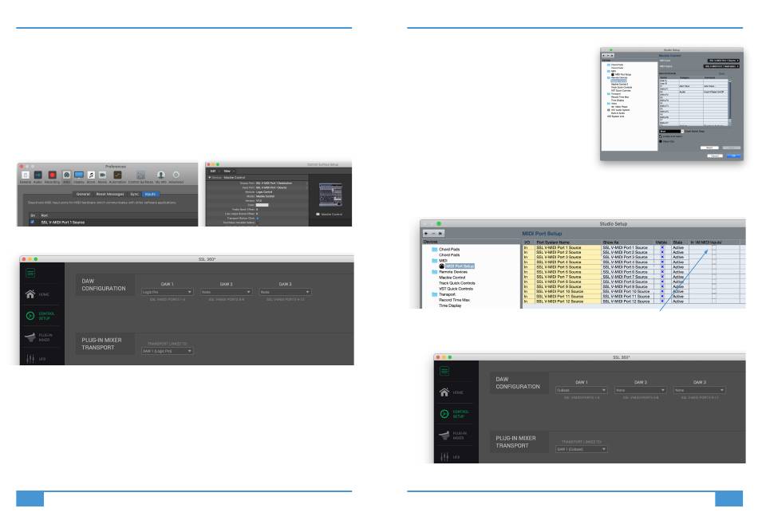The width and height of the screenshot is (758, 532).
Task: Toggle In 'All MIDI Inputs' checkbox for Port 1 Source
Action: pos(714,247)
